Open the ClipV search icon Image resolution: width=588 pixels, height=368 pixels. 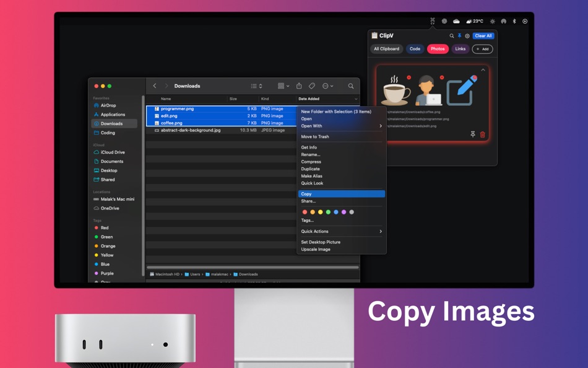(x=451, y=36)
